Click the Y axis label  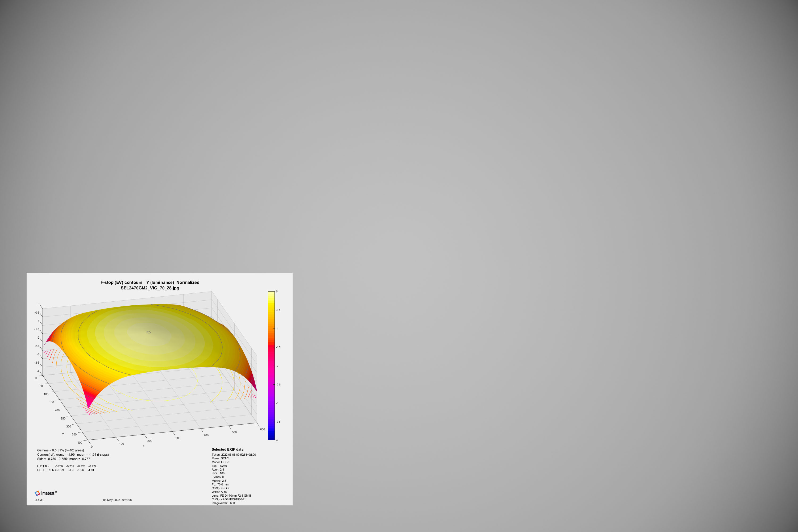tap(63, 434)
